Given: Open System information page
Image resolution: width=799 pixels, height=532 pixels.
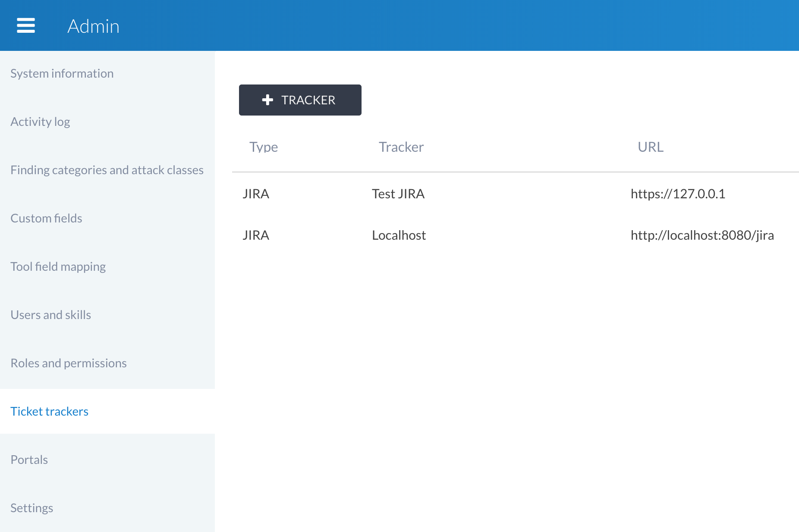Looking at the screenshot, I should 62,73.
